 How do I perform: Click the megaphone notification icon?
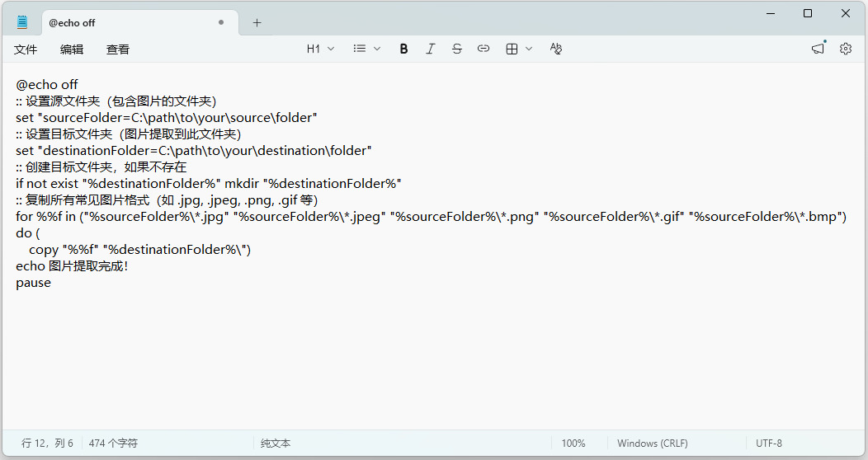coord(818,49)
